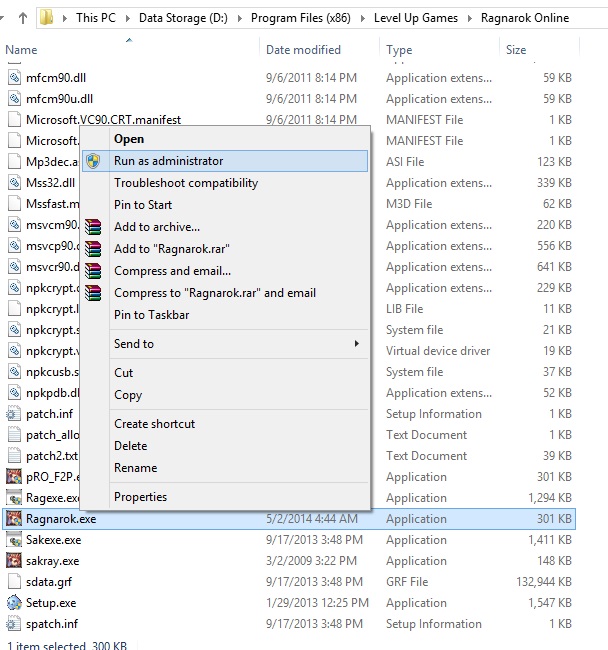Click the mfcm90.dll file icon
The height and width of the screenshot is (650, 608).
click(x=15, y=78)
